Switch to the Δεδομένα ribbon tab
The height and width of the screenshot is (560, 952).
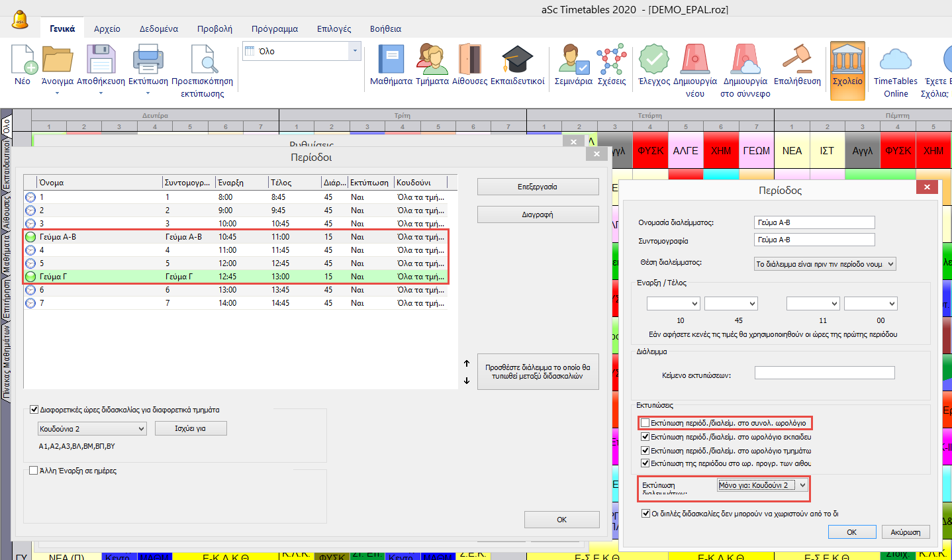(x=158, y=28)
